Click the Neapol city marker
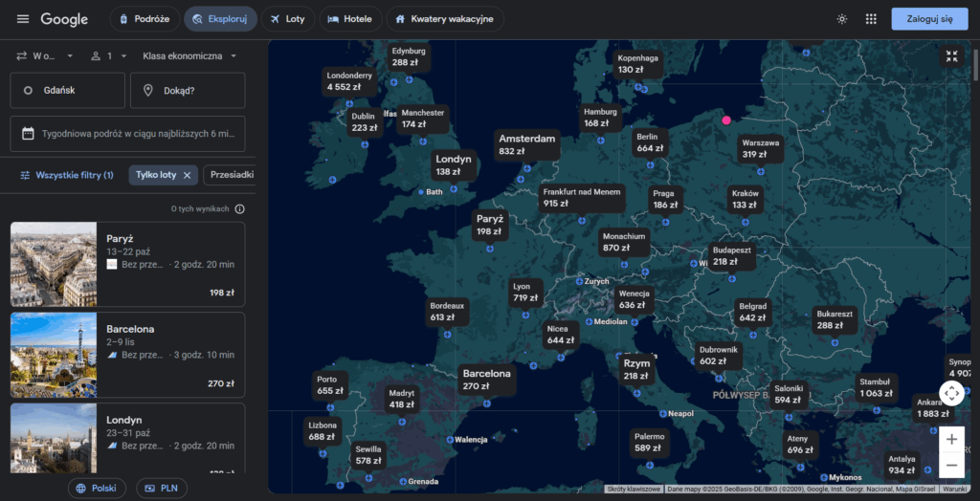This screenshot has height=501, width=980. coord(662,414)
